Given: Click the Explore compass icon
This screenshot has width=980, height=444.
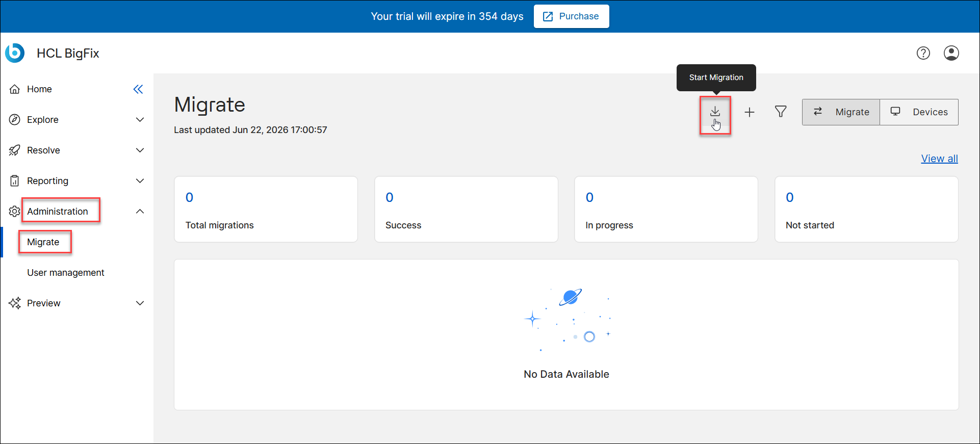Looking at the screenshot, I should coord(15,120).
